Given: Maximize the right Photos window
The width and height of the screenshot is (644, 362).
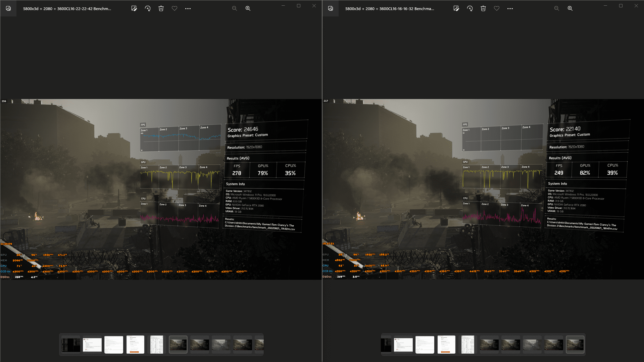Looking at the screenshot, I should tap(621, 6).
